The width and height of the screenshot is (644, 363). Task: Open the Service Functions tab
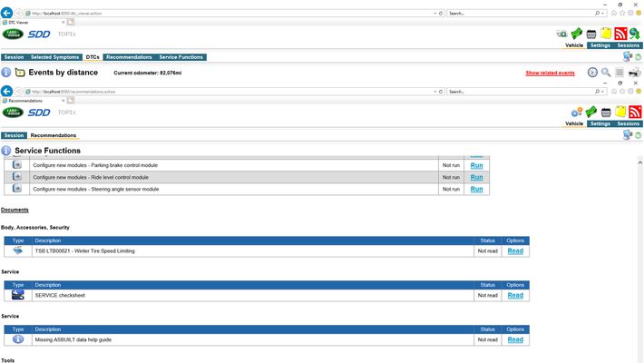coord(181,57)
